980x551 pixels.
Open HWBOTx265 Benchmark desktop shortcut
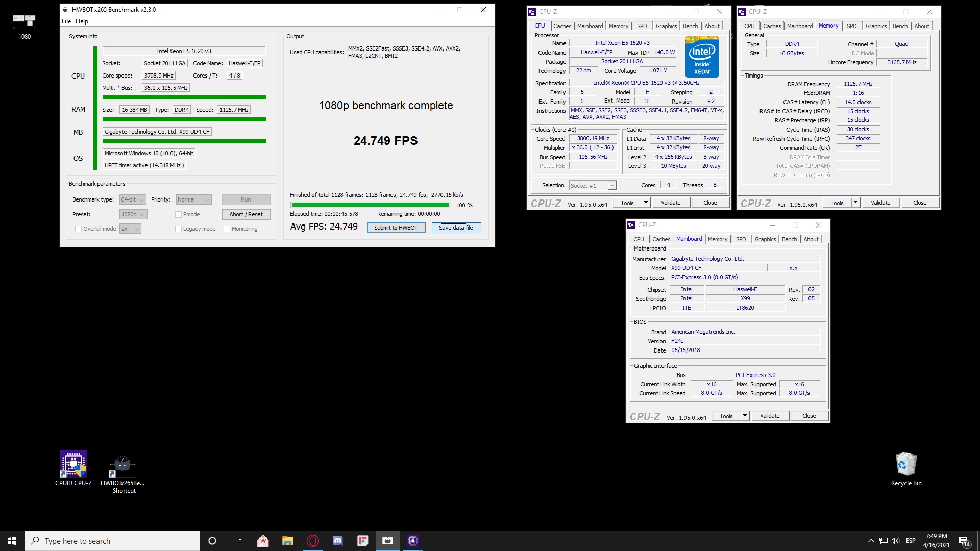[x=122, y=472]
